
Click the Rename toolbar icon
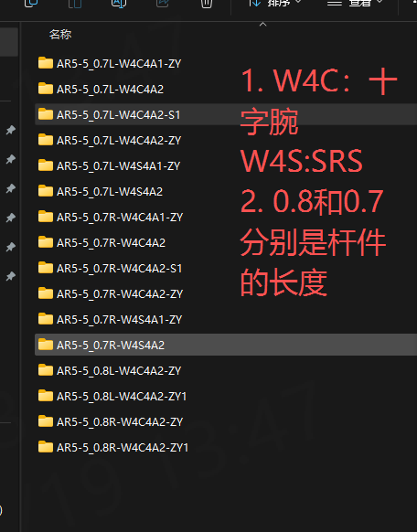pyautogui.click(x=119, y=4)
